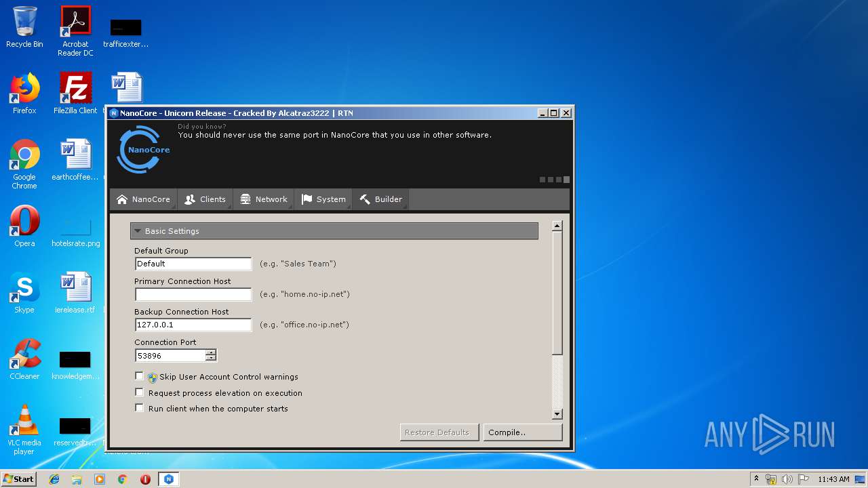The height and width of the screenshot is (488, 868).
Task: Select the Acrobat Reader DC shortcut
Action: pos(75,31)
